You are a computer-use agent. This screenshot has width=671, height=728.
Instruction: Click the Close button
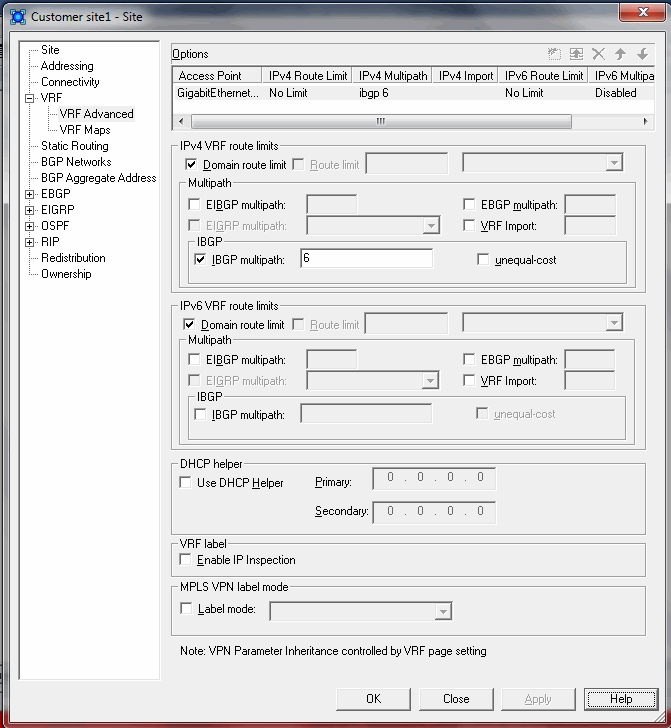456,699
